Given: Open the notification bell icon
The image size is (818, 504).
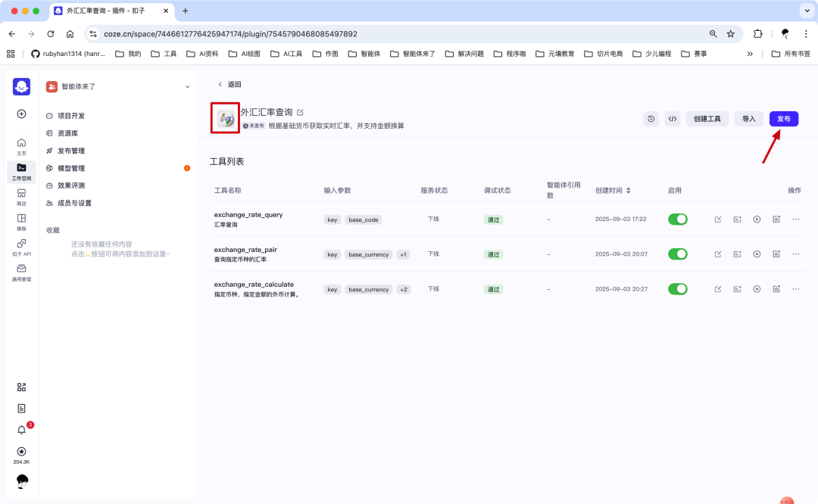Looking at the screenshot, I should tap(20, 428).
